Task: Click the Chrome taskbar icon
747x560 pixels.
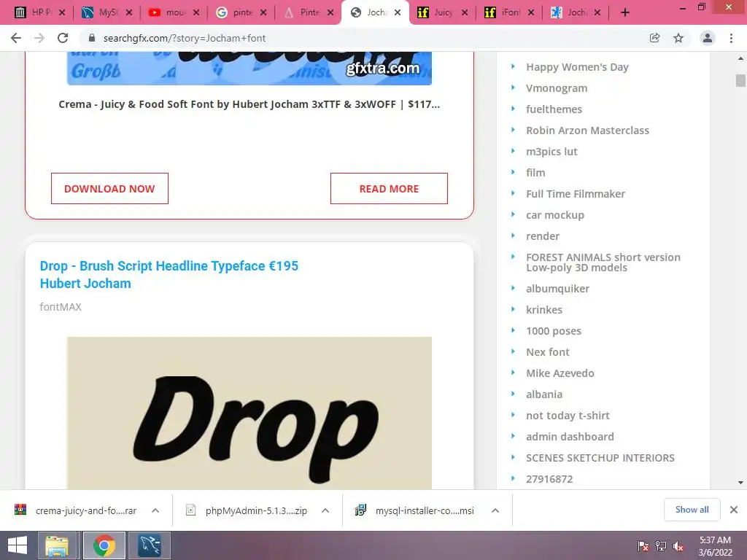Action: pos(104,545)
